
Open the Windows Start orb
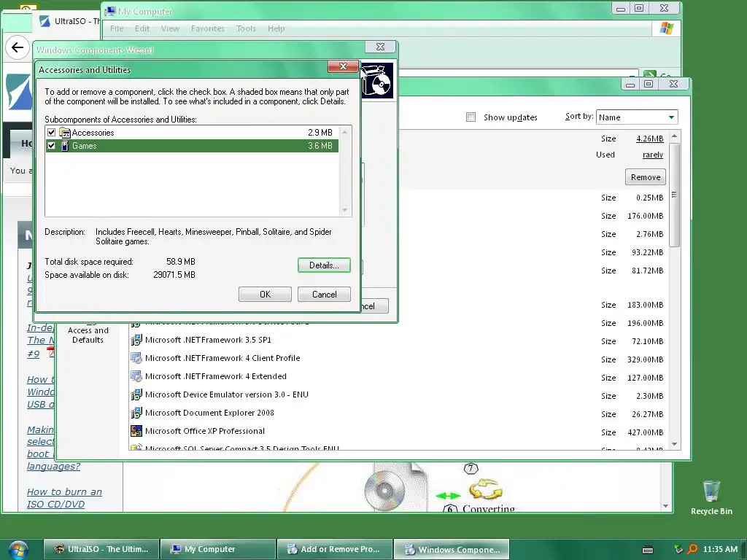[x=18, y=550]
